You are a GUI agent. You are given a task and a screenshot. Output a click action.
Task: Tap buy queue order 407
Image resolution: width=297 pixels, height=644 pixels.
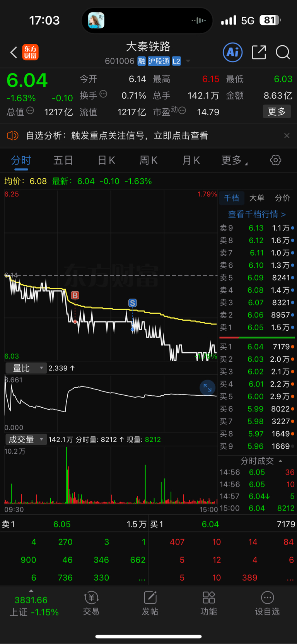(177, 542)
